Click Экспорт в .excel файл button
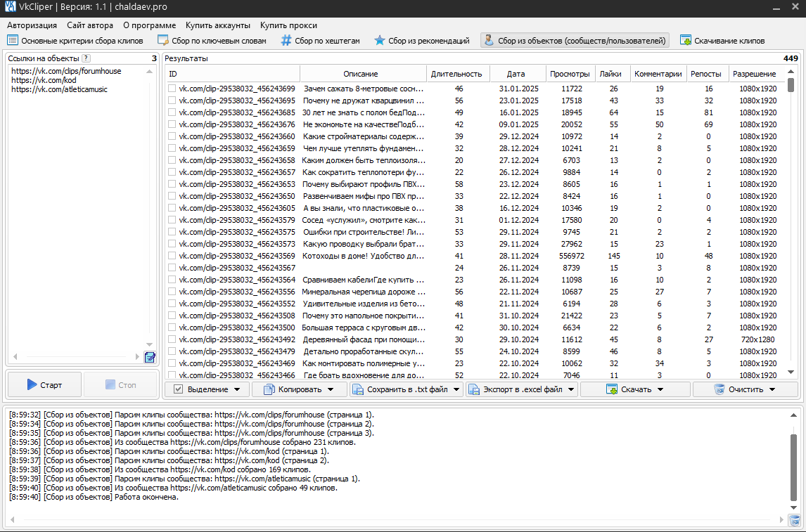Screen dimensions: 806x532 [521, 389]
